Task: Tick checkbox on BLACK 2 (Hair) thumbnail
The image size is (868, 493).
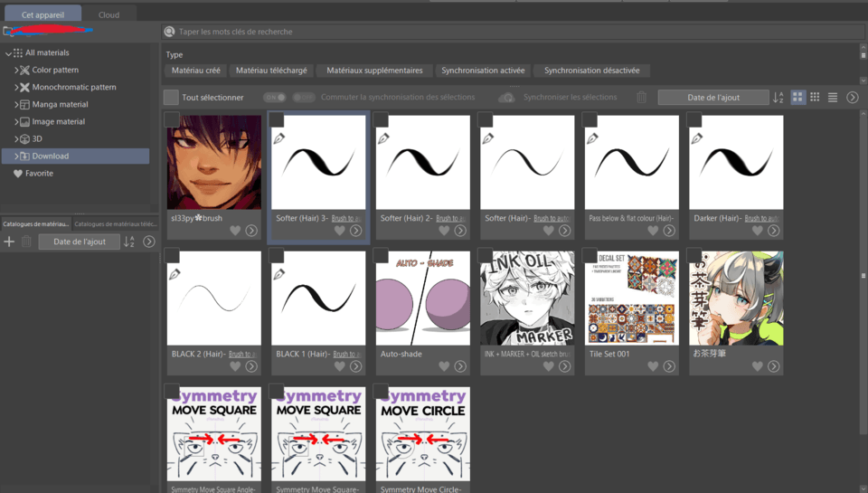Action: (x=172, y=255)
